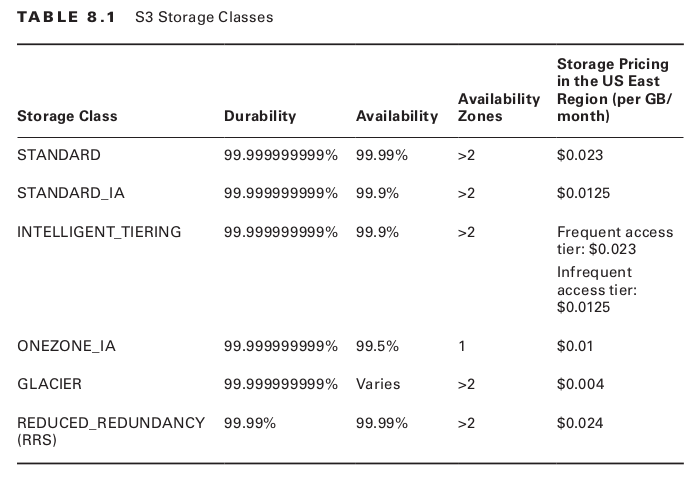The image size is (693, 478).
Task: Click the INTELLIGENT_TIERING row label
Action: click(99, 232)
